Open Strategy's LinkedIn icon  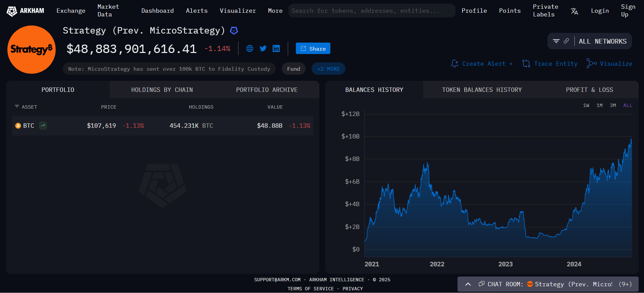point(276,49)
